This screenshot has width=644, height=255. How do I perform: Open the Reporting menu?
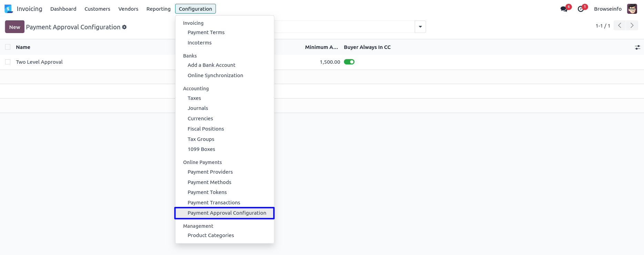[x=158, y=9]
